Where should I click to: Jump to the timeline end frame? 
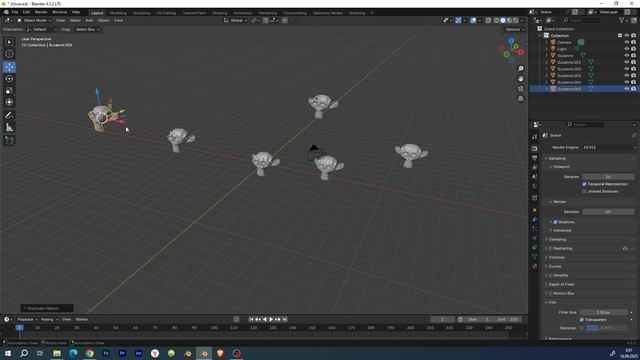tap(285, 319)
